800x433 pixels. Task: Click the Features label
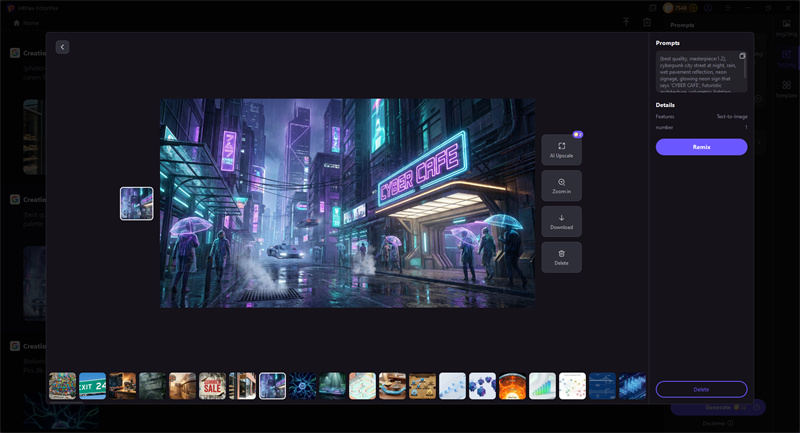(665, 116)
